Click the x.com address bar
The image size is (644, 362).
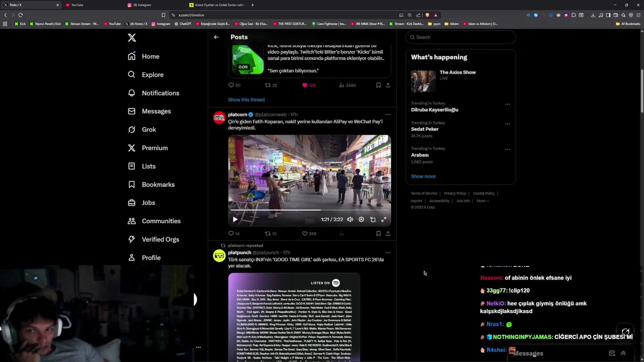282,15
